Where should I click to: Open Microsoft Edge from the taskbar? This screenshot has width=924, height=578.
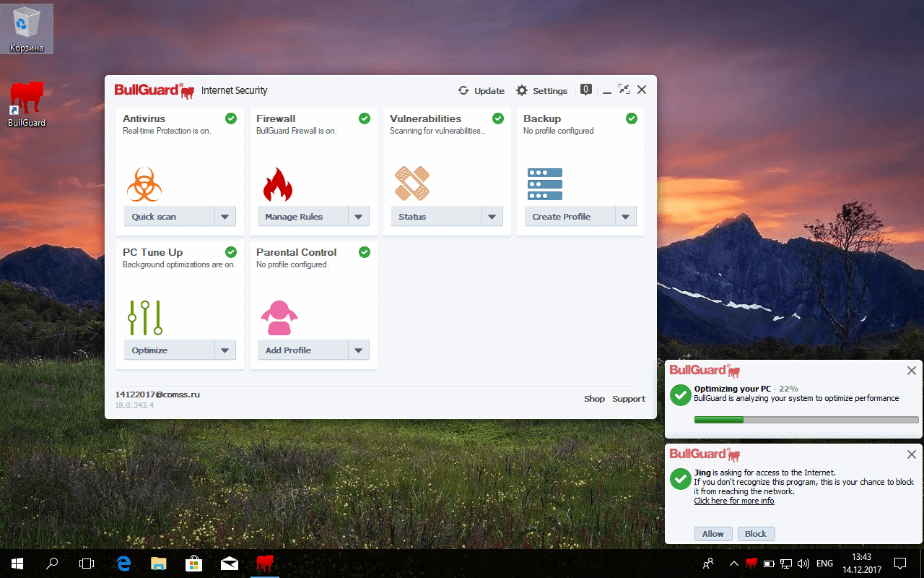pos(123,563)
